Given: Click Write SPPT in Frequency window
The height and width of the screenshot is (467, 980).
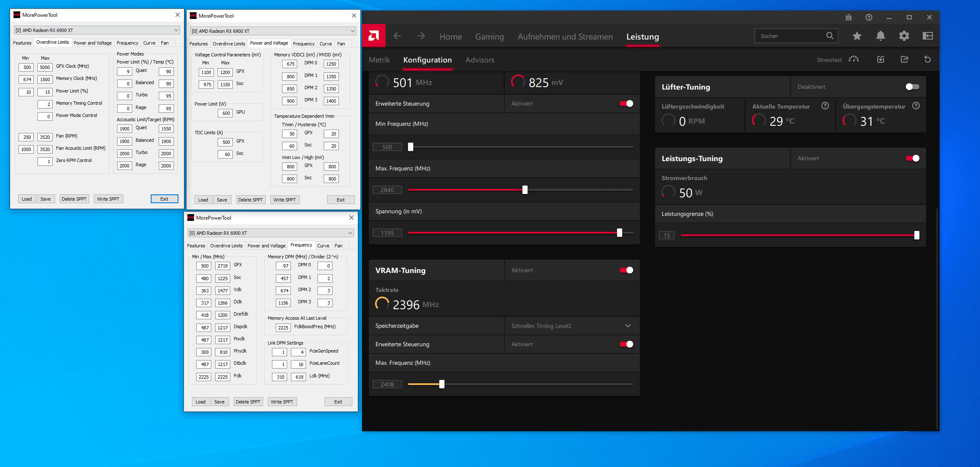Looking at the screenshot, I should (282, 402).
